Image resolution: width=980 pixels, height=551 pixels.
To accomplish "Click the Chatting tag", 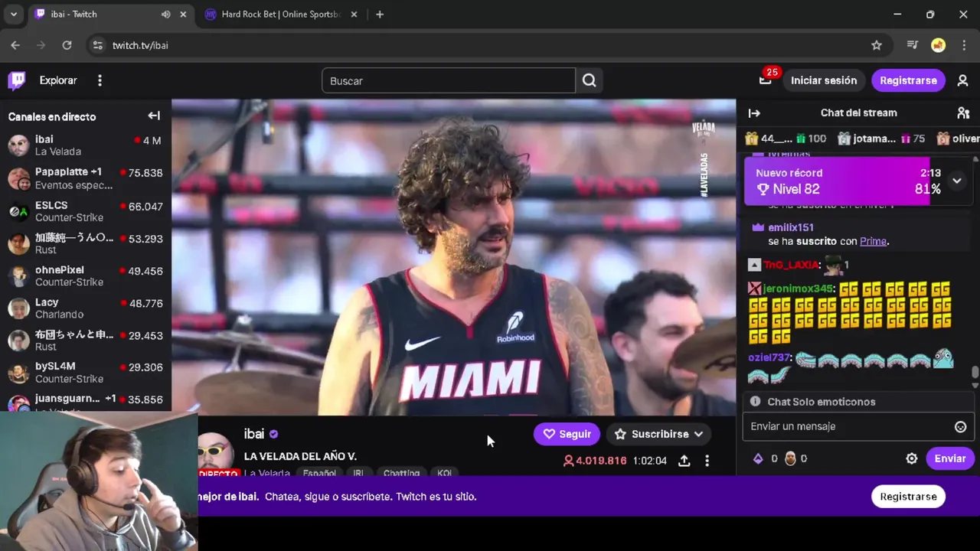I will [x=401, y=474].
